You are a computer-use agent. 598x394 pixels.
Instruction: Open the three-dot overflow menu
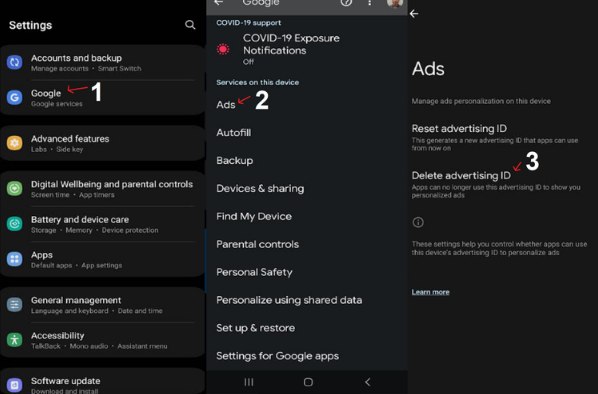coord(369,2)
